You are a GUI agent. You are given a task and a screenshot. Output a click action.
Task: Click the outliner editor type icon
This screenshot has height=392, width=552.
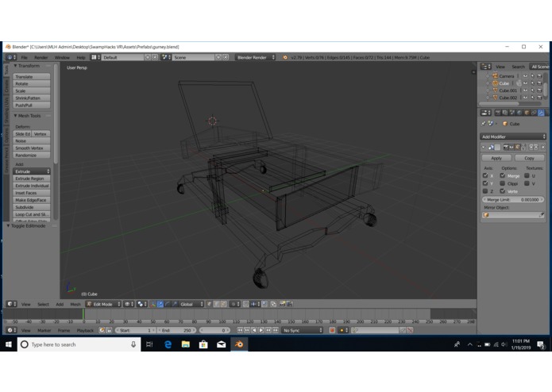click(486, 67)
